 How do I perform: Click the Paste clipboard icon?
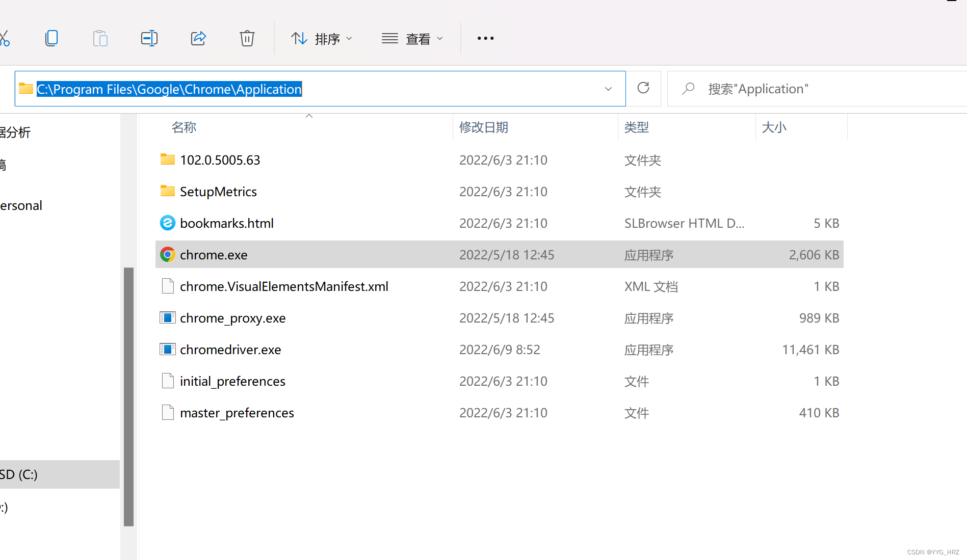100,38
